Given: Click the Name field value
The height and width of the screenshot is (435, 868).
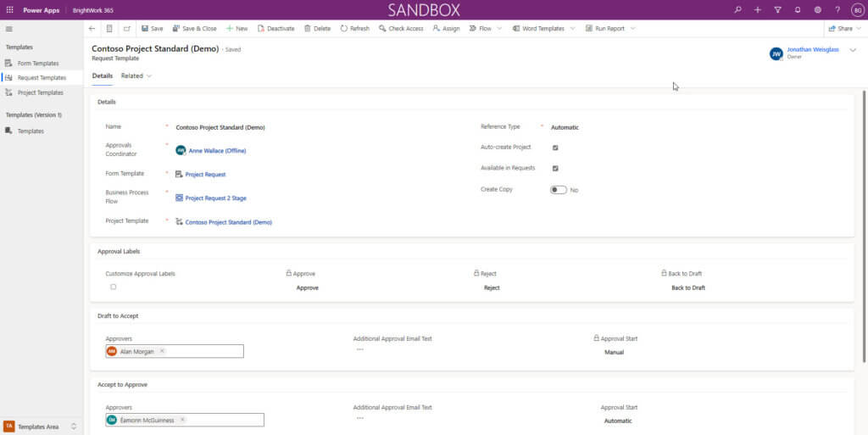Looking at the screenshot, I should point(220,127).
